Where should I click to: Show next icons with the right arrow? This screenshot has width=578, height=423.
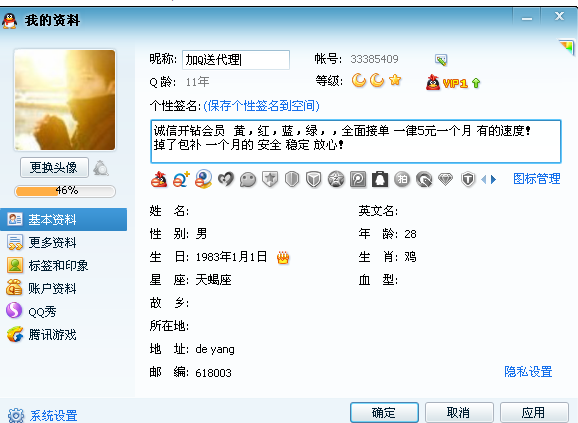coord(494,179)
